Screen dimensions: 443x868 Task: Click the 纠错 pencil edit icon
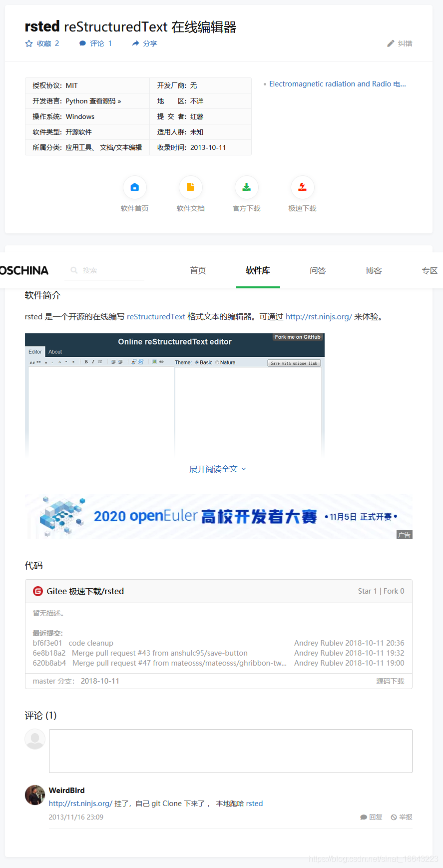point(391,43)
